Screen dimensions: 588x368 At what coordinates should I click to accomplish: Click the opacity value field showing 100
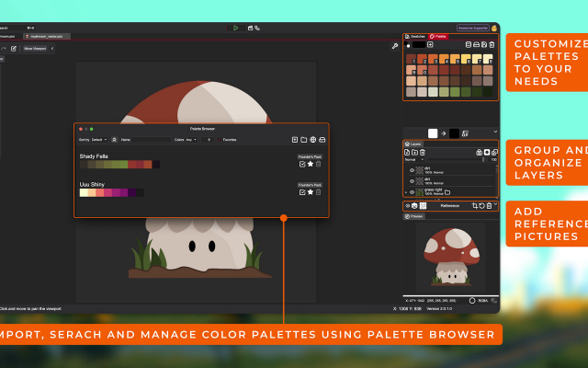pyautogui.click(x=493, y=159)
